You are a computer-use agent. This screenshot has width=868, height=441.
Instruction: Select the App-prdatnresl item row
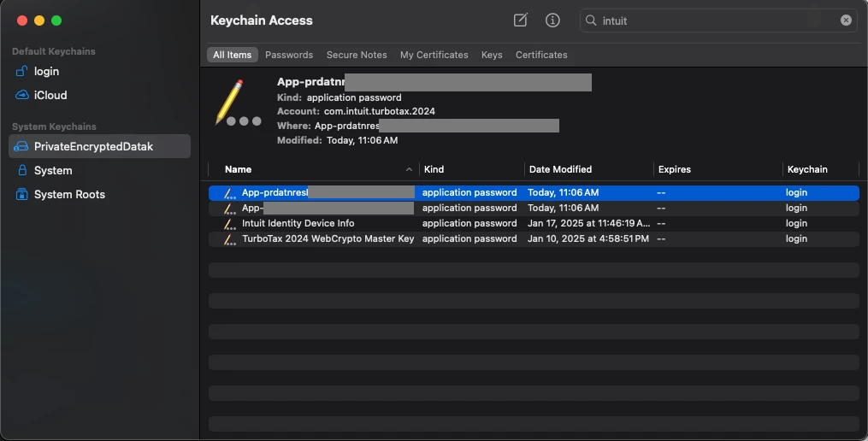[x=534, y=192]
